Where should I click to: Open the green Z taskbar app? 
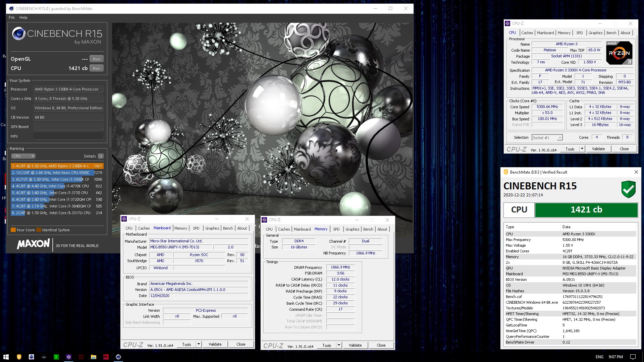click(56, 357)
